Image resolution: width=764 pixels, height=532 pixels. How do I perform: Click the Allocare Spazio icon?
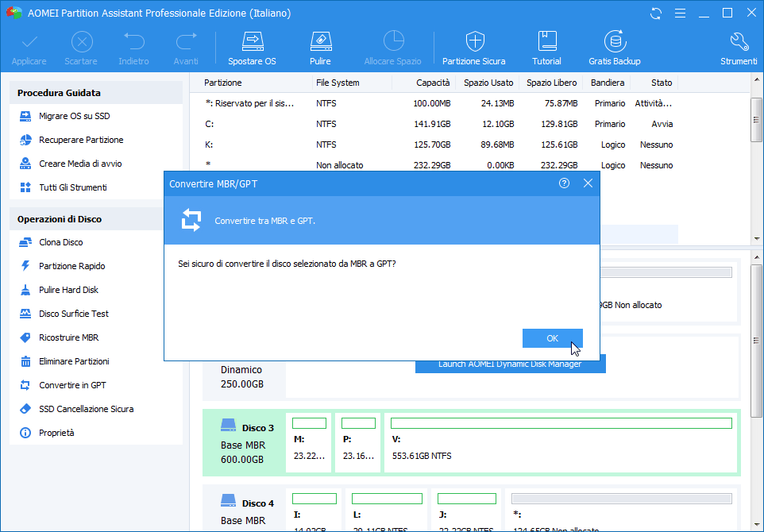click(392, 48)
